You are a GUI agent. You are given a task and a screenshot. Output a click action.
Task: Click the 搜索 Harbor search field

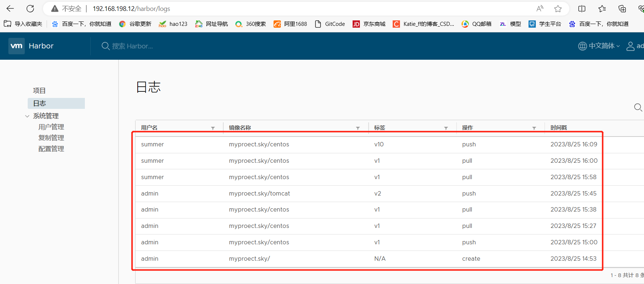(x=133, y=46)
